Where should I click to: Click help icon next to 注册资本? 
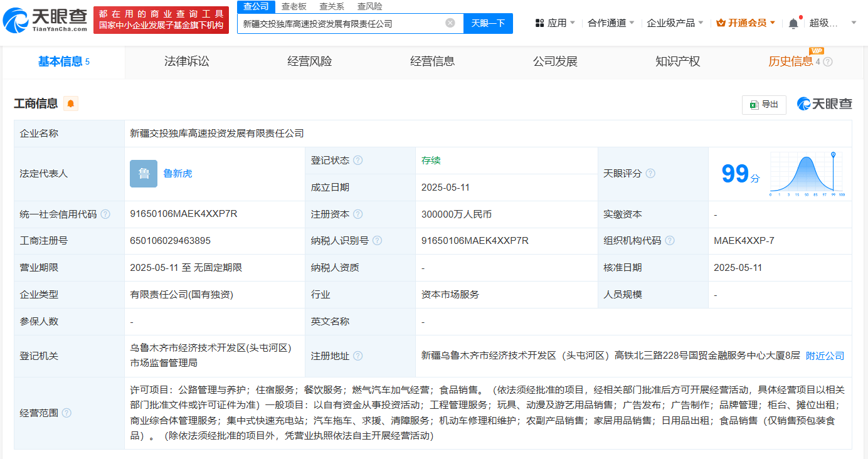pyautogui.click(x=358, y=214)
